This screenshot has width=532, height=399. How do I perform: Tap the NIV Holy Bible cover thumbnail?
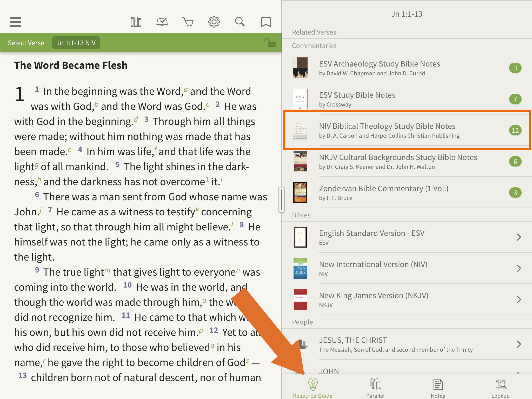300,268
